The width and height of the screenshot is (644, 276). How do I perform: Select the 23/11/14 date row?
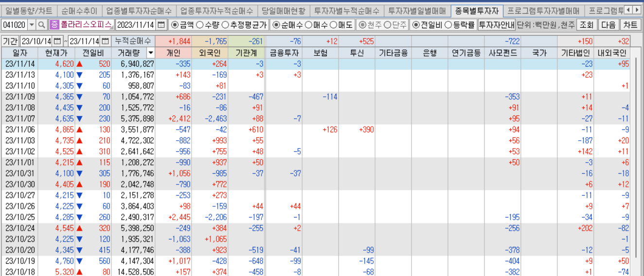[316, 64]
